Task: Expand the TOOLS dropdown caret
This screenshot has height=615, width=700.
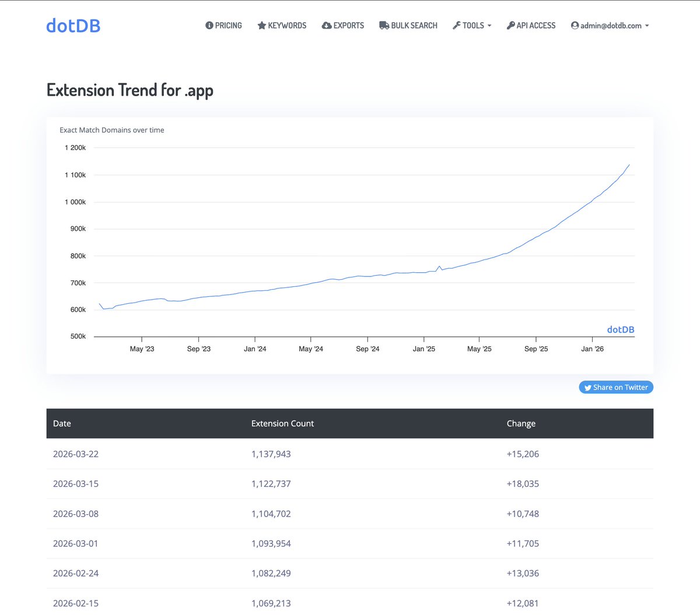Action: tap(489, 26)
